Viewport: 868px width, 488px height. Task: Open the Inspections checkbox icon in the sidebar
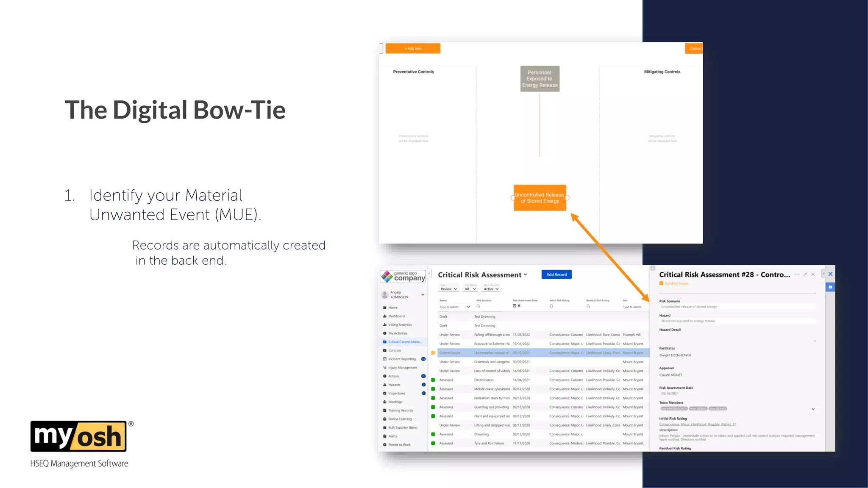coord(385,393)
